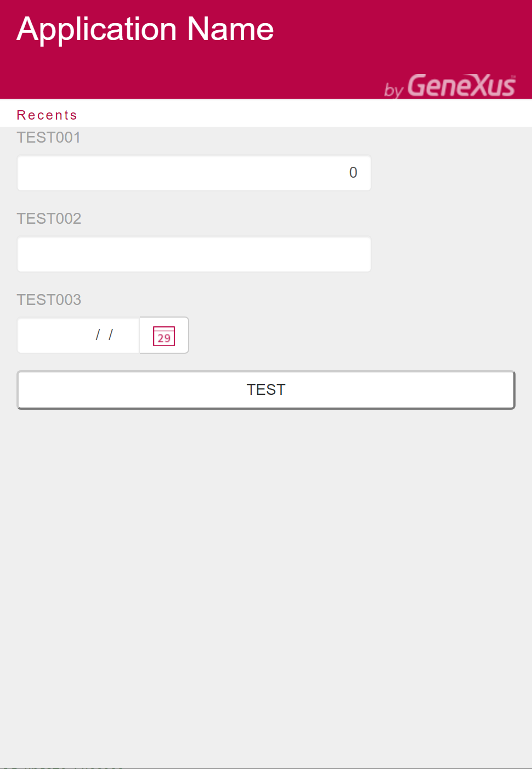Viewport: 532px width, 769px height.
Task: Click the Application Name title
Action: pos(145,29)
